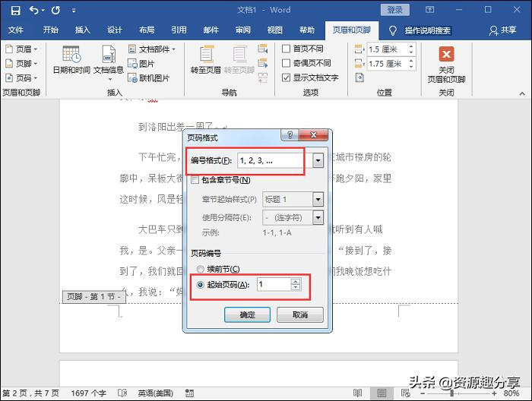Image resolution: width=532 pixels, height=401 pixels.
Task: Click footer-from-bottom 1.75 厘米 field
Action: point(387,63)
